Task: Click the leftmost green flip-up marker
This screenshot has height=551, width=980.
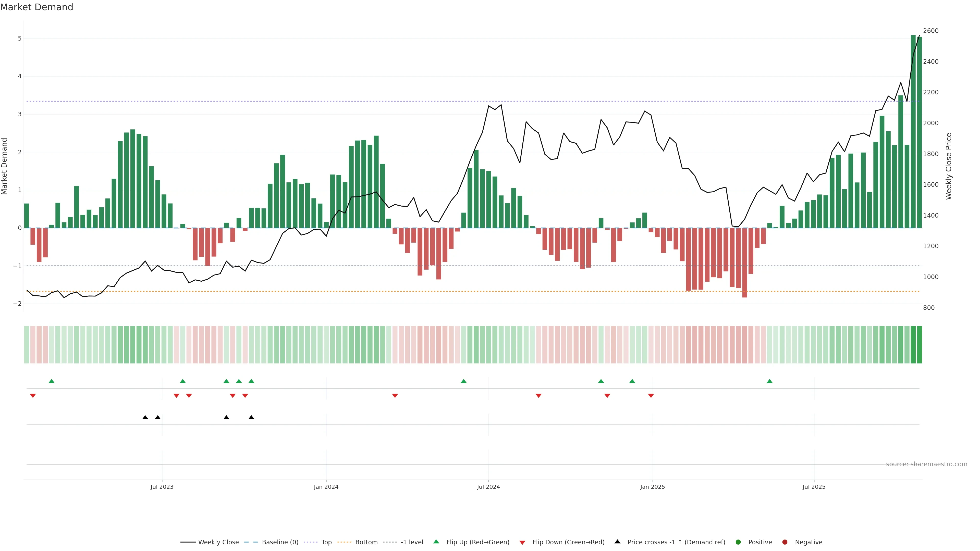Action: (52, 381)
